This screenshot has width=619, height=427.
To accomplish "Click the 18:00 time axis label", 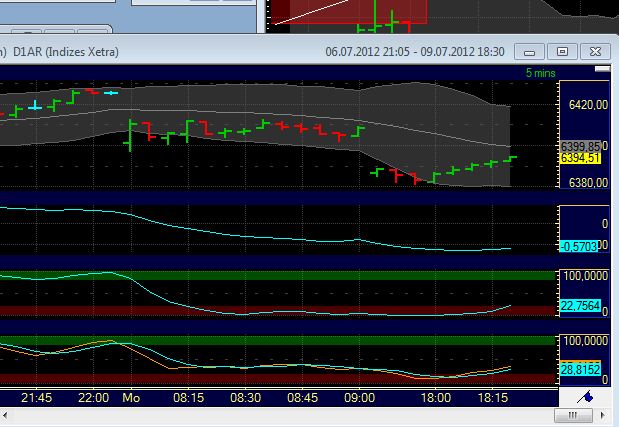I will click(x=436, y=397).
